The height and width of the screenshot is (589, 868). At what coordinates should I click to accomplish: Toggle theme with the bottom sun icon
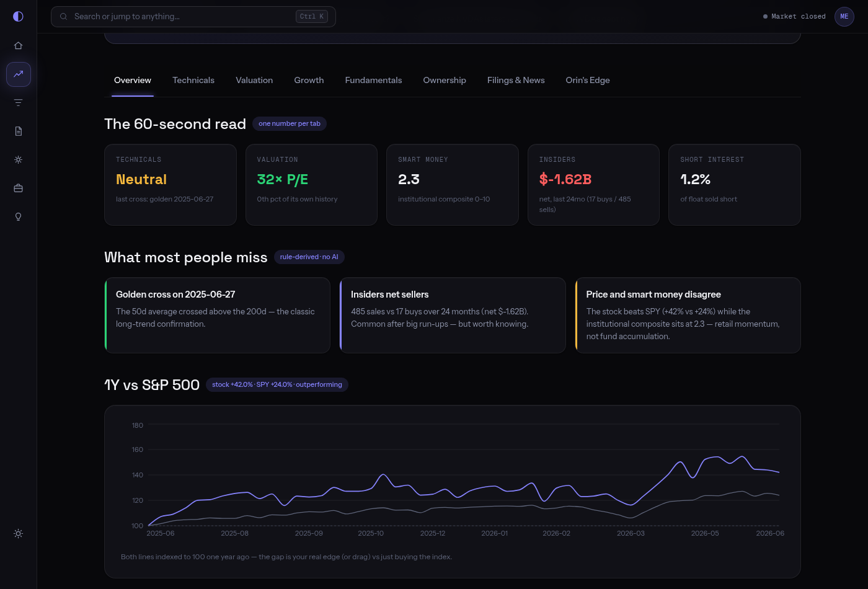click(x=18, y=533)
